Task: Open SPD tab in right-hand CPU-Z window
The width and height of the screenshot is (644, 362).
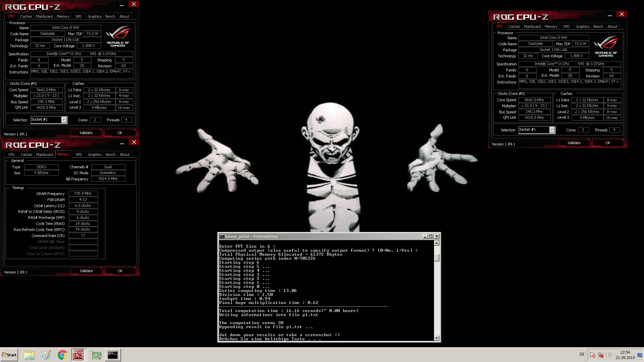Action: pos(566,26)
